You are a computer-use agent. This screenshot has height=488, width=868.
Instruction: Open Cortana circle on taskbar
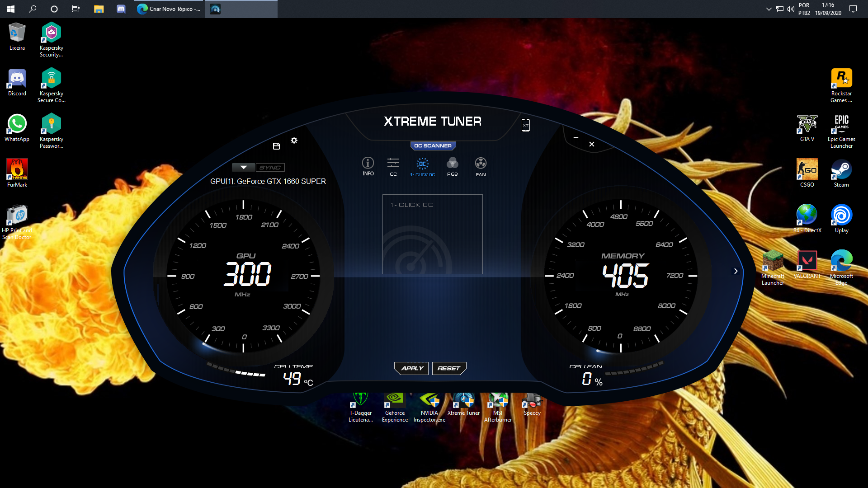click(x=54, y=9)
